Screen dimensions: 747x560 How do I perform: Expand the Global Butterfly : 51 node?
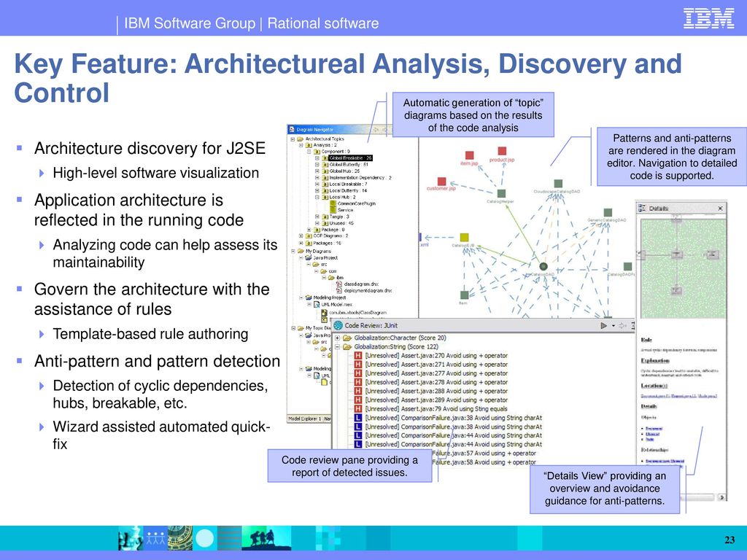click(317, 164)
